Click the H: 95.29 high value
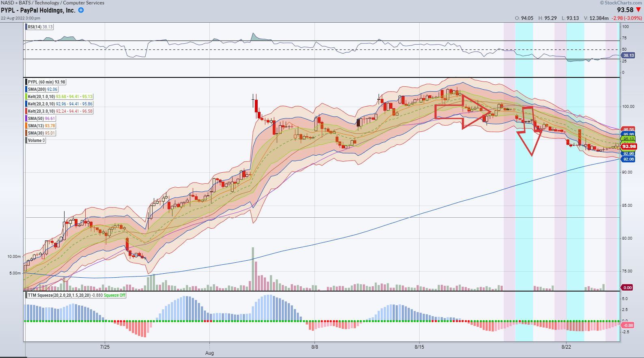The image size is (644, 358). pyautogui.click(x=547, y=18)
